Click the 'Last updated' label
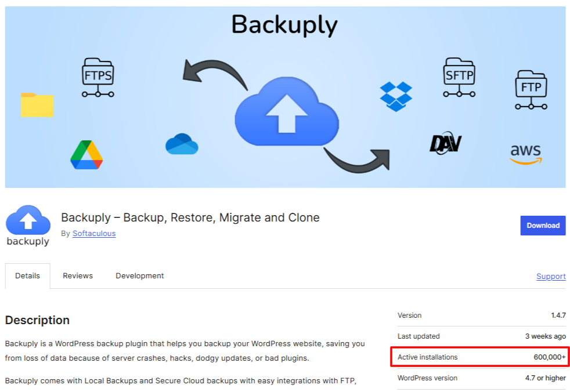Screen dimensions: 570x392 click(x=419, y=336)
